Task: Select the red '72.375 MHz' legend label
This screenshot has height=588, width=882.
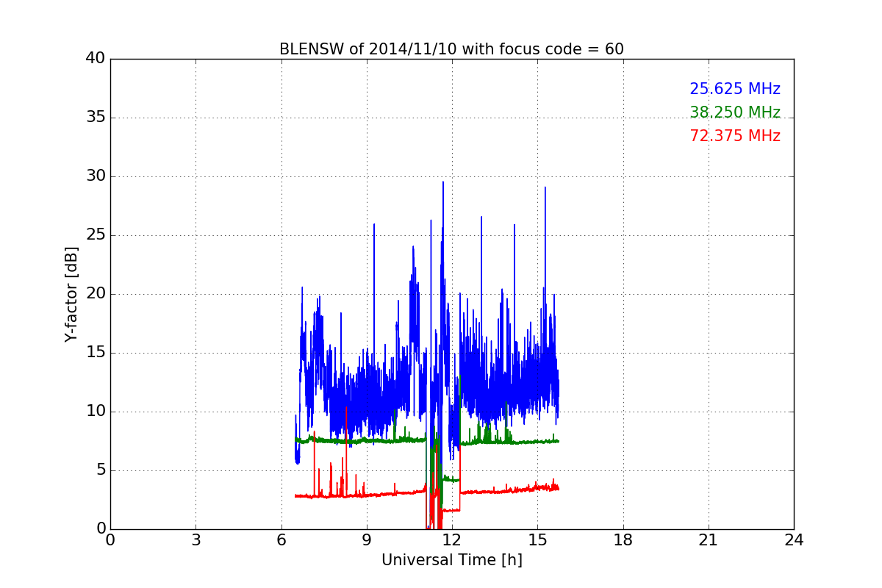Action: tap(735, 136)
